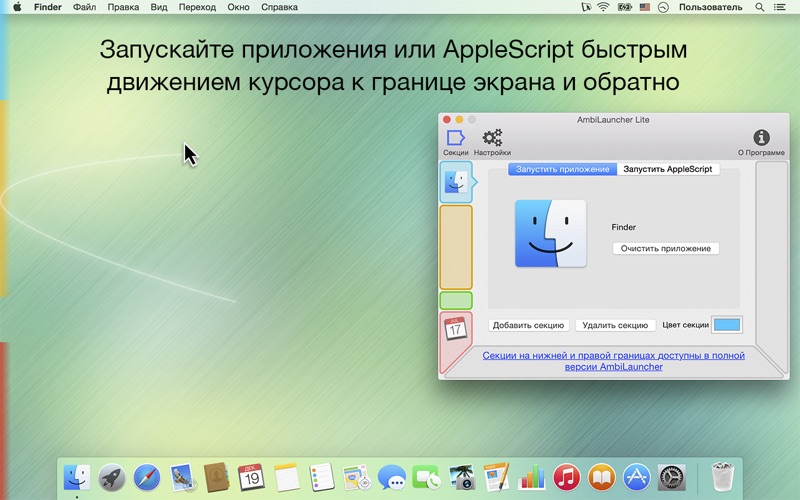Screen dimensions: 800x500
Task: Switch to the Запустить AppleScript tab
Action: [668, 169]
